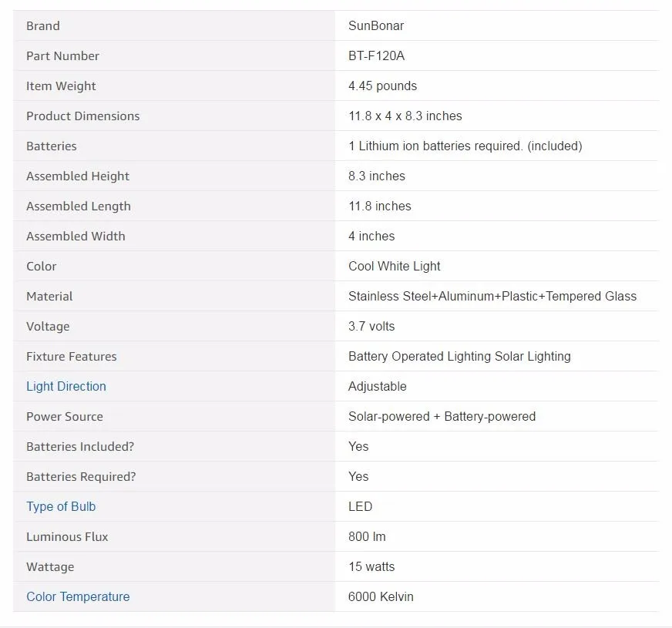Select the 4.45 pounds weight value
Screen dimensions: 672x628
tap(382, 86)
